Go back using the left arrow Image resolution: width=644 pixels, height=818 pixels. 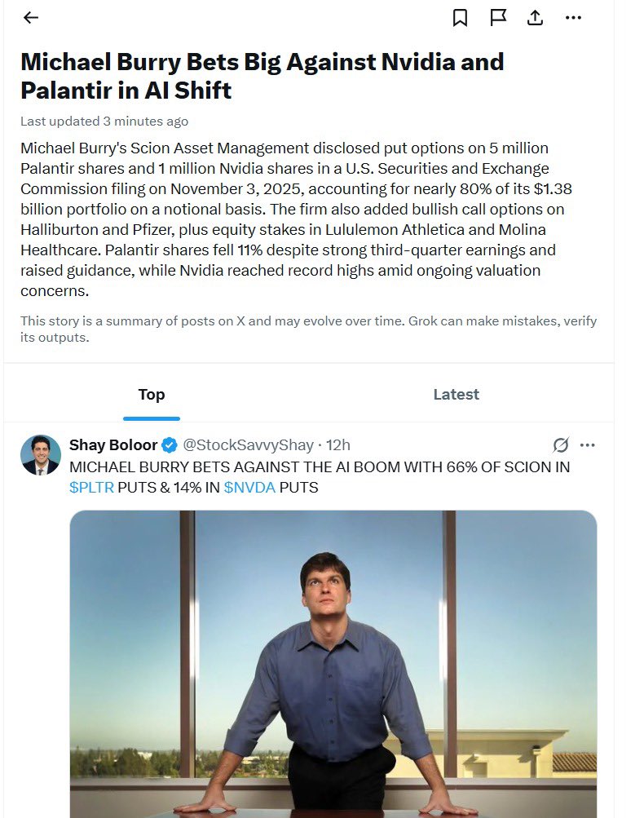(x=31, y=17)
